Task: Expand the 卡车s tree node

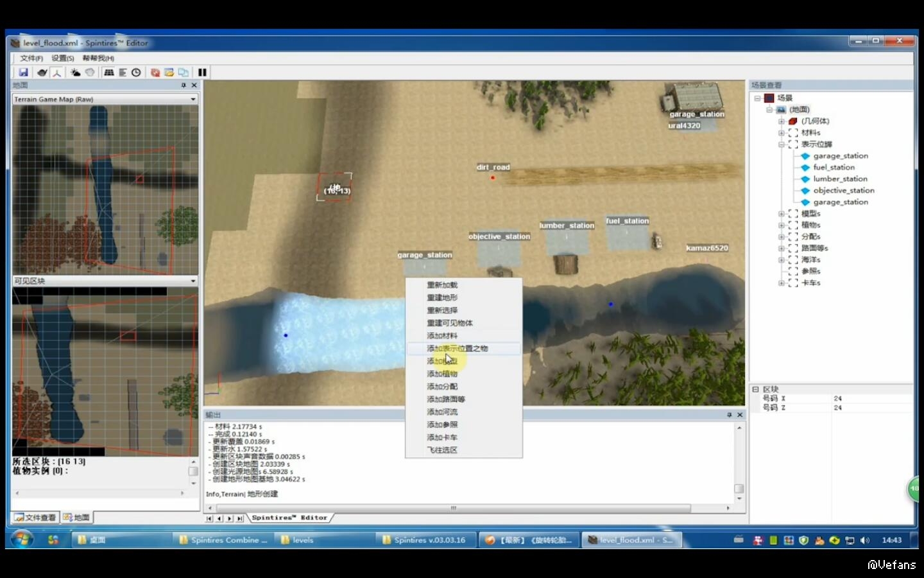Action: pyautogui.click(x=782, y=283)
